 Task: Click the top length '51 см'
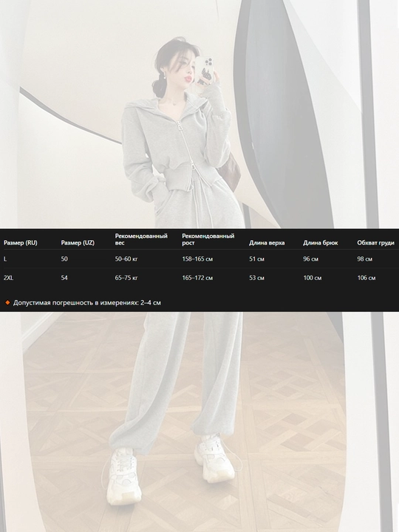[256, 259]
